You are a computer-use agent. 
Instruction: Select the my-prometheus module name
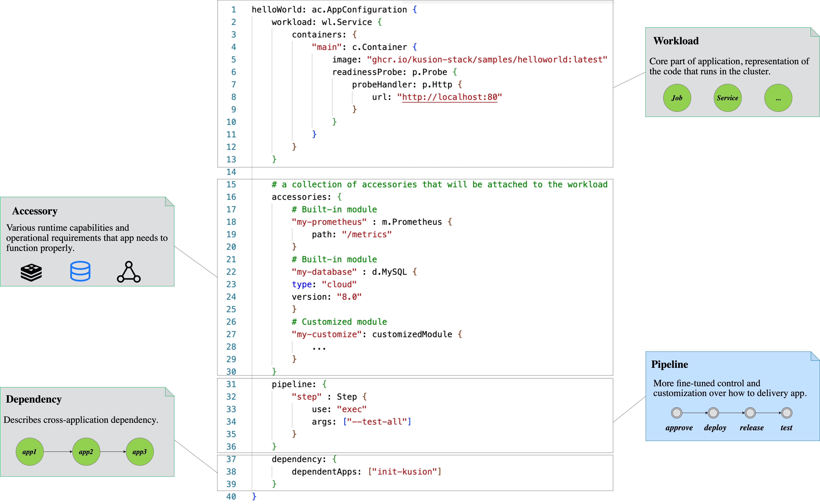coord(328,222)
